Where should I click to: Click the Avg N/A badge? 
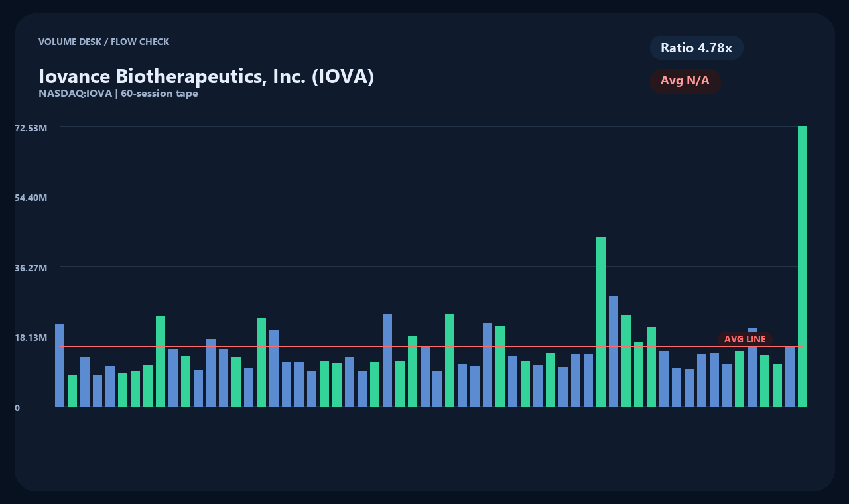pyautogui.click(x=685, y=81)
